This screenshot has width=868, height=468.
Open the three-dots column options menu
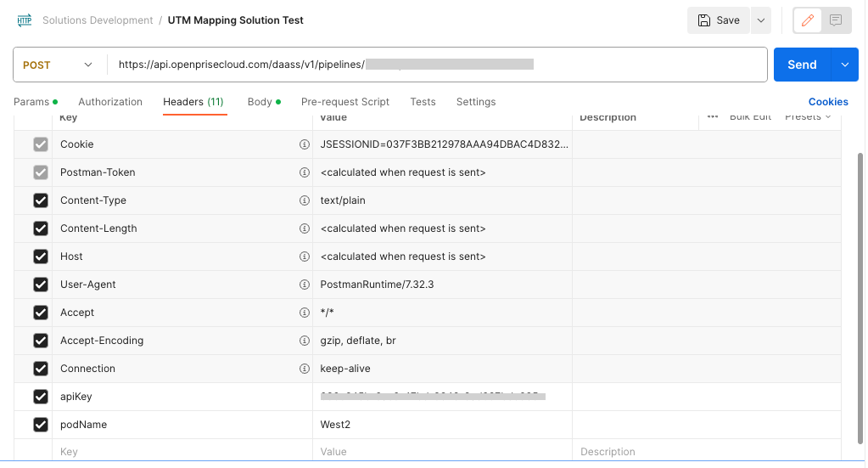click(713, 117)
